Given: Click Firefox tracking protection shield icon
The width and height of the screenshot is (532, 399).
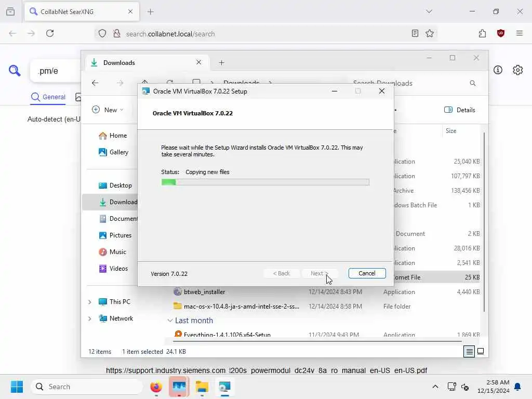Looking at the screenshot, I should 102,34.
